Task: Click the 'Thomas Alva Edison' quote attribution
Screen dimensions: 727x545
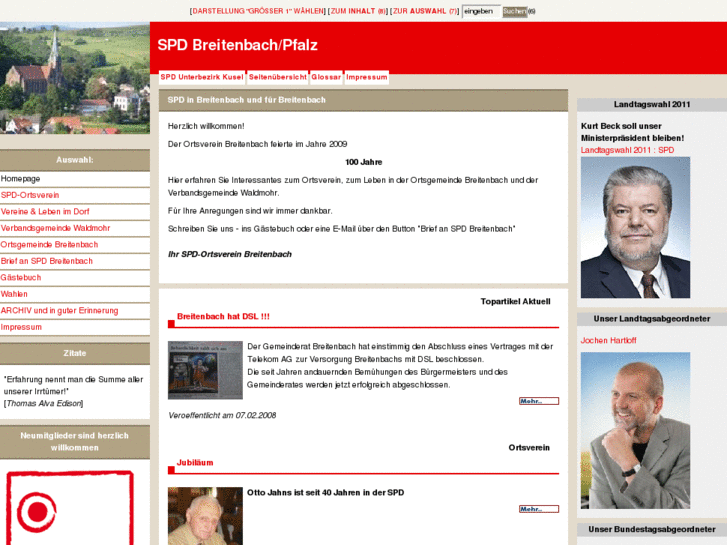Action: (44, 404)
